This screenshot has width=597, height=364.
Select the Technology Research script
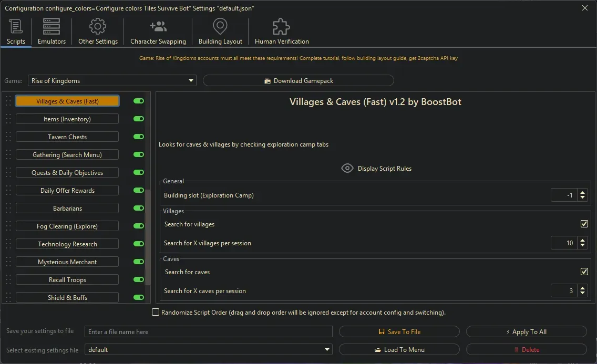point(67,244)
